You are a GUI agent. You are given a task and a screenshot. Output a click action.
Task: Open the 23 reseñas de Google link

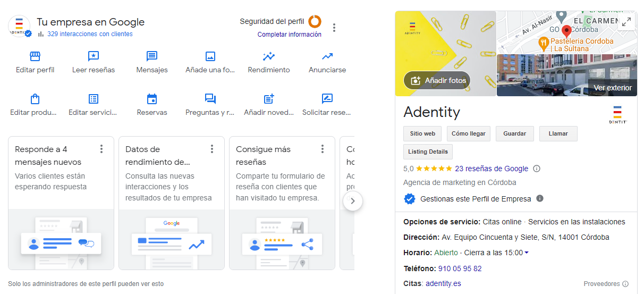coord(492,169)
